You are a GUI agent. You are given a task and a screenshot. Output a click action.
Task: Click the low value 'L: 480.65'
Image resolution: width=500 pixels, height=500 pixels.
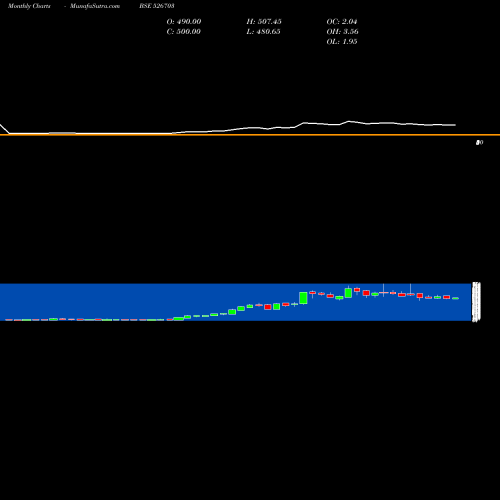[x=263, y=31]
